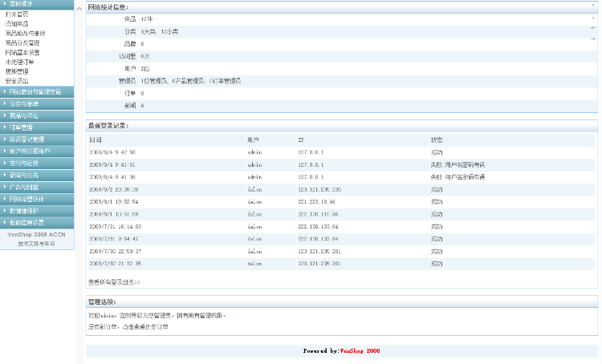Image resolution: width=602 pixels, height=364 pixels.
Task: Click login time 2009/7/31 16:14:03
Action: click(115, 227)
